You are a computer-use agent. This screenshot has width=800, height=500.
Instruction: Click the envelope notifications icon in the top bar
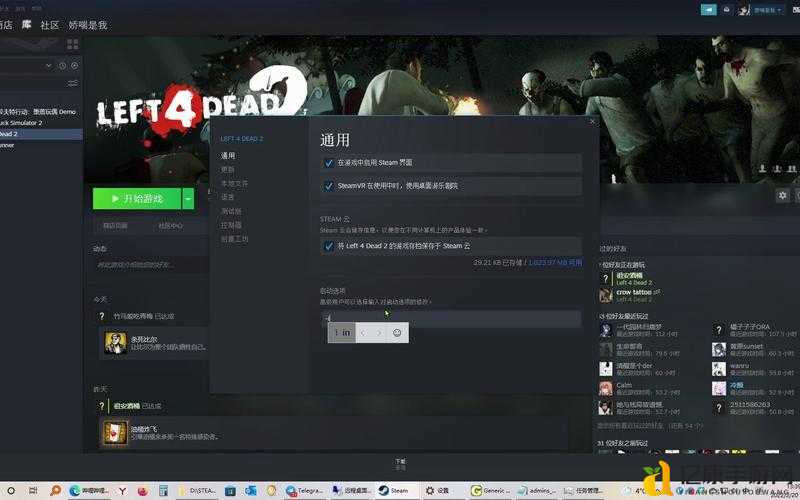(x=727, y=9)
